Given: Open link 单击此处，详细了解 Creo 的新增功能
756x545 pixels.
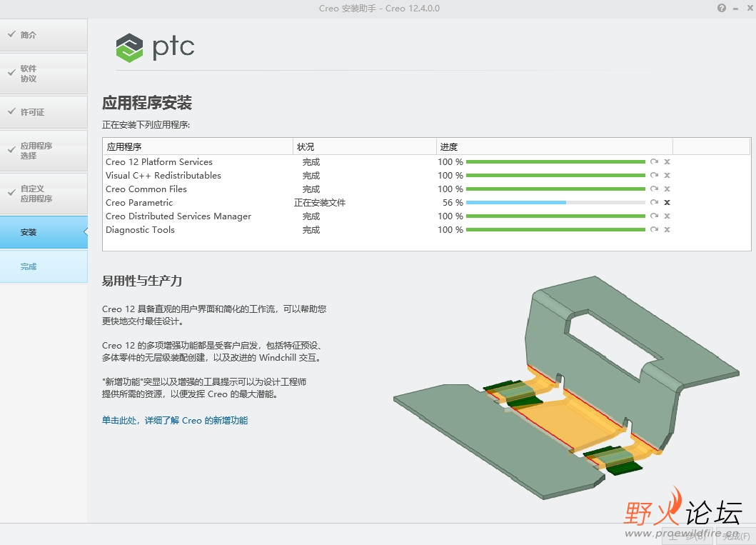Looking at the screenshot, I should point(175,421).
